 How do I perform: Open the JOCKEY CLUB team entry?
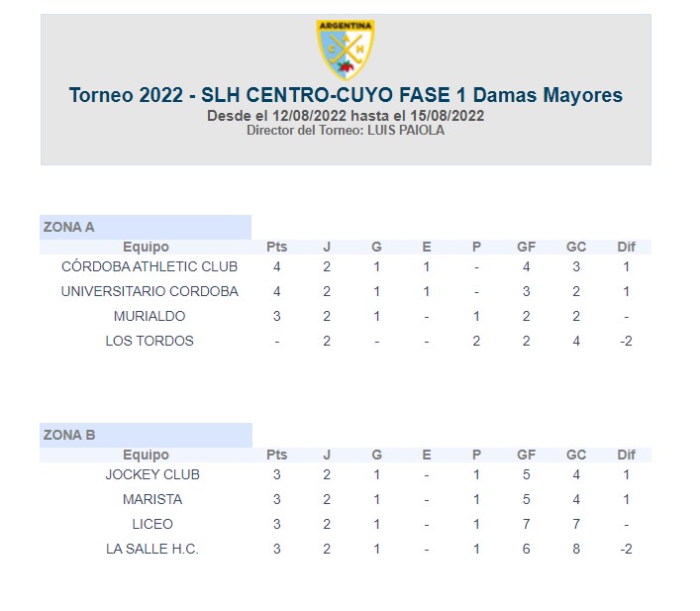(152, 474)
